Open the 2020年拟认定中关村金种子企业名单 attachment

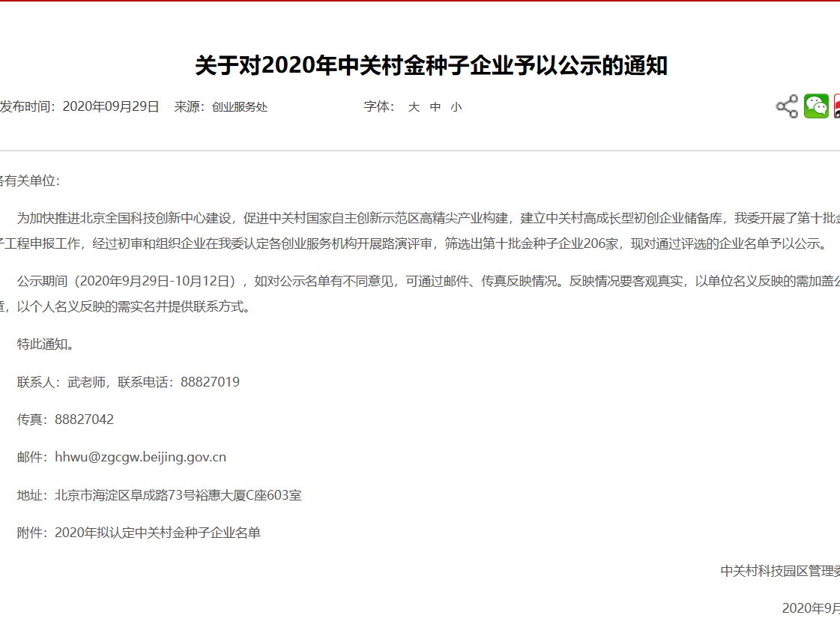(x=157, y=533)
